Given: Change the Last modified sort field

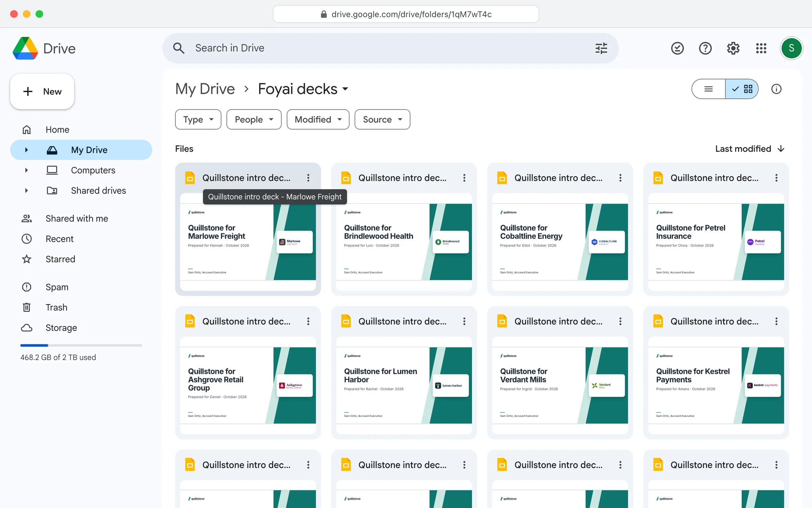Looking at the screenshot, I should (x=743, y=149).
